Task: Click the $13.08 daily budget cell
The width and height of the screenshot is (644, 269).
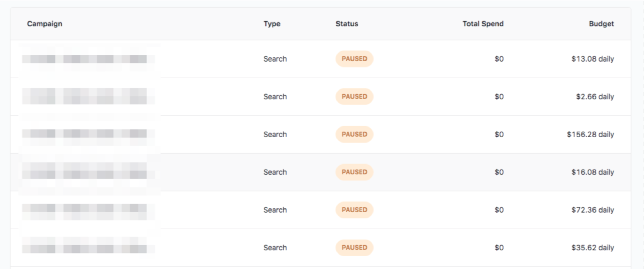Action: (x=593, y=59)
